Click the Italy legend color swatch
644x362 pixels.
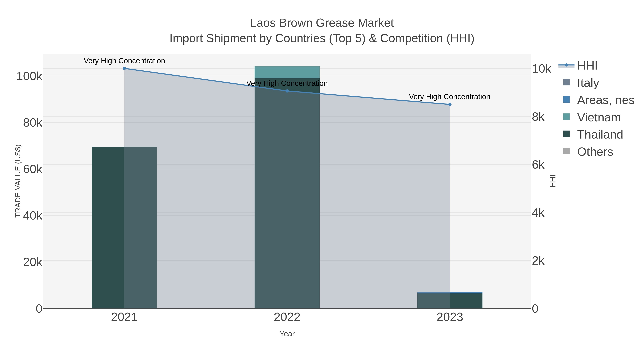point(566,82)
